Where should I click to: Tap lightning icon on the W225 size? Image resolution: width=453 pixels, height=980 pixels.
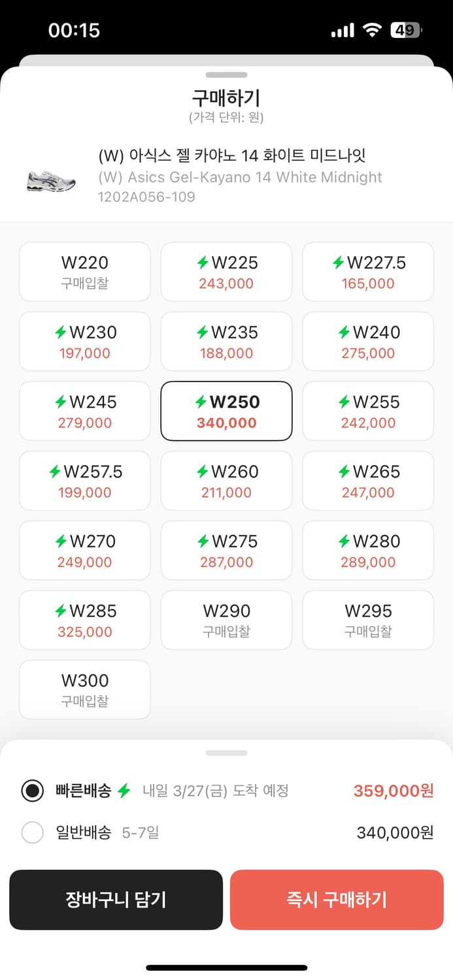[203, 263]
